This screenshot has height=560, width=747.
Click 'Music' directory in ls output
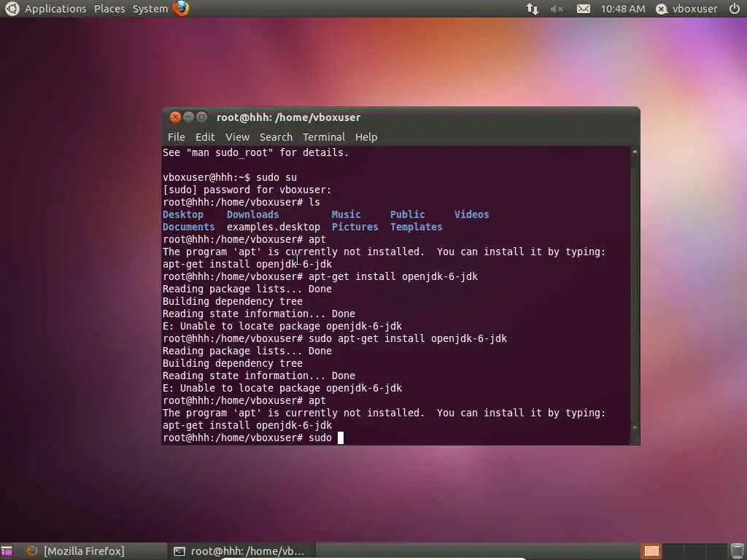(346, 214)
